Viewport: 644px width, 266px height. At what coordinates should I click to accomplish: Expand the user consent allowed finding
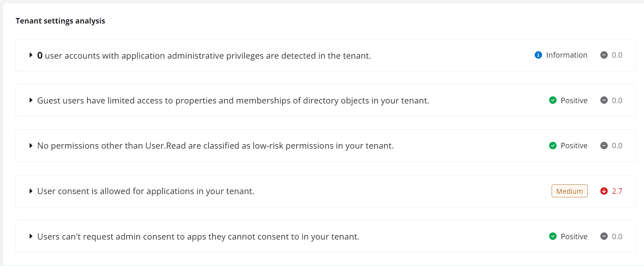31,191
